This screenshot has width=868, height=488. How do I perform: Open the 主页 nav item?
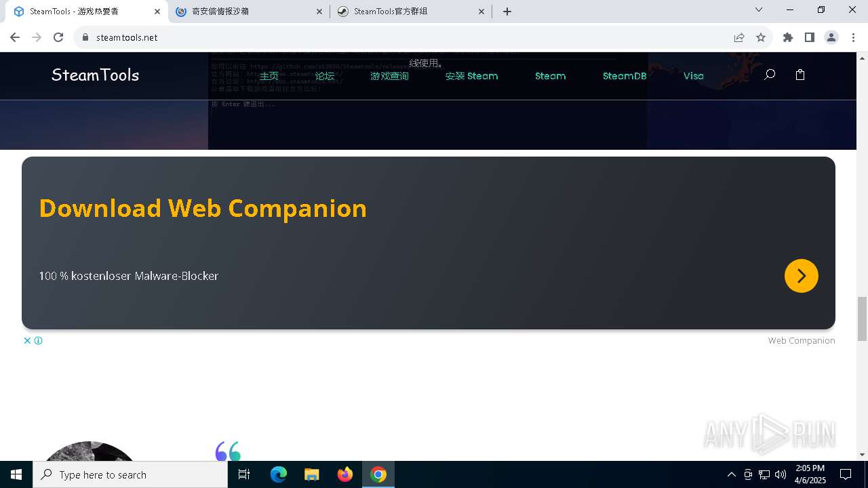(269, 76)
